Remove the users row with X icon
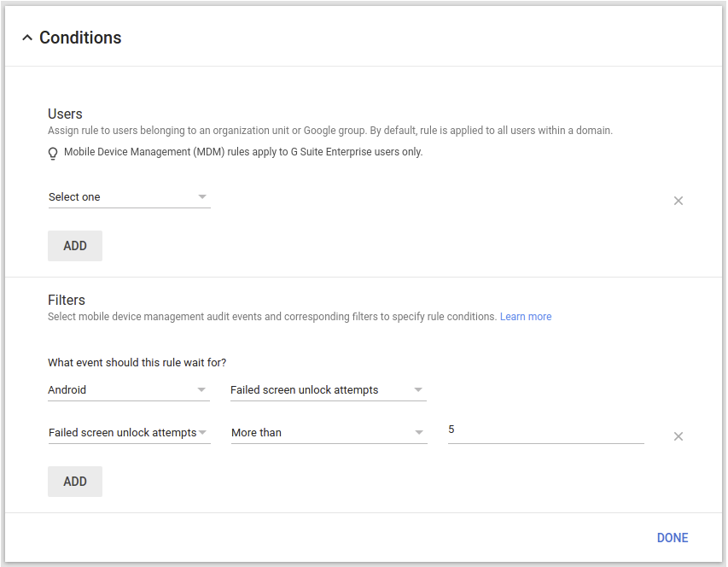Screen dimensions: 728x567 coord(678,201)
